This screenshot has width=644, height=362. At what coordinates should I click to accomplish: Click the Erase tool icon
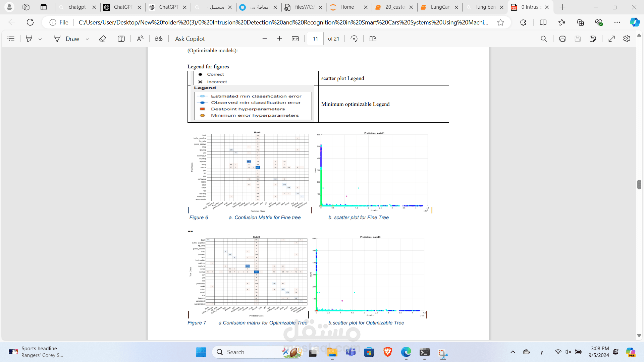(x=102, y=39)
